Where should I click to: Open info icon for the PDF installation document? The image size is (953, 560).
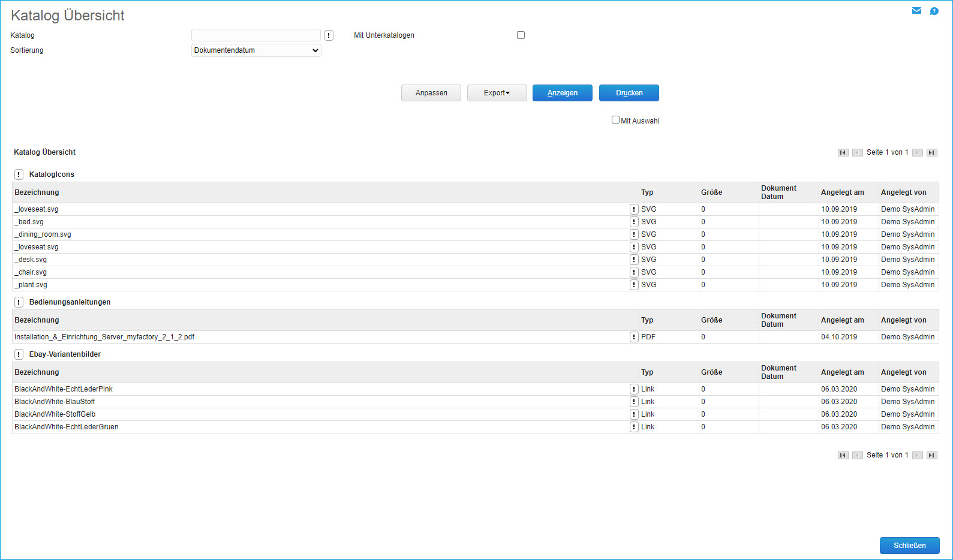[x=634, y=337]
